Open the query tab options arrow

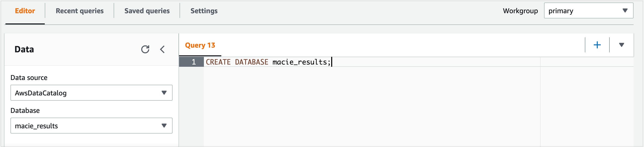coord(622,45)
